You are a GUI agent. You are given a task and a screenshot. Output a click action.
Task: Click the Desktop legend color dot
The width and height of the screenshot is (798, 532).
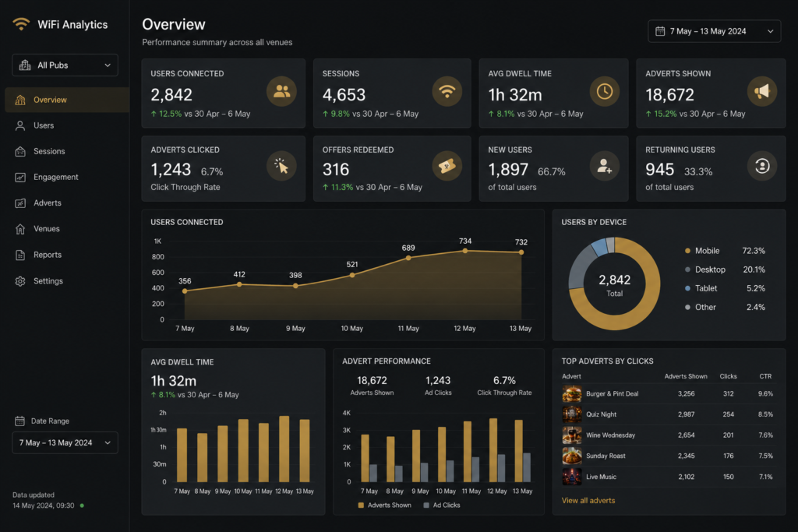[x=687, y=270]
